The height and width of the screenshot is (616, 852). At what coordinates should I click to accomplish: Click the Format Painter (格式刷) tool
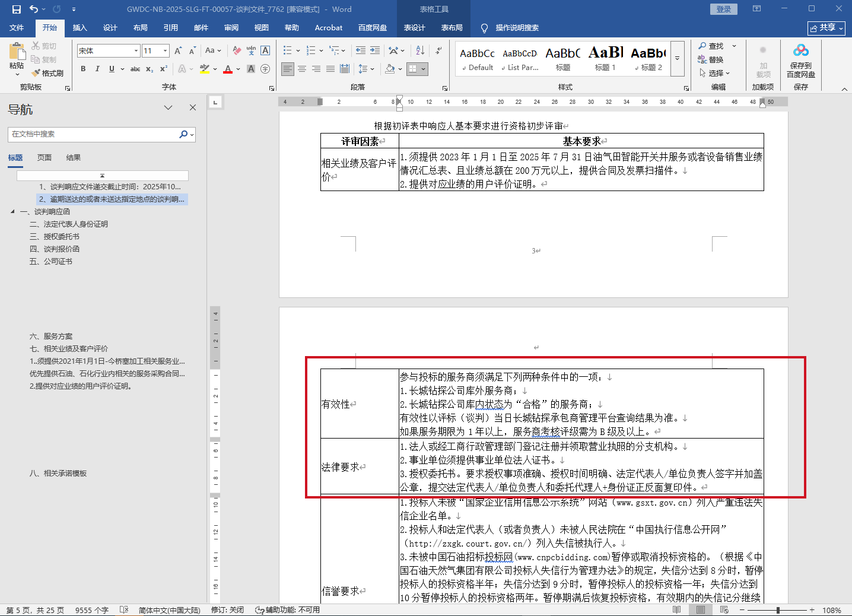[48, 73]
